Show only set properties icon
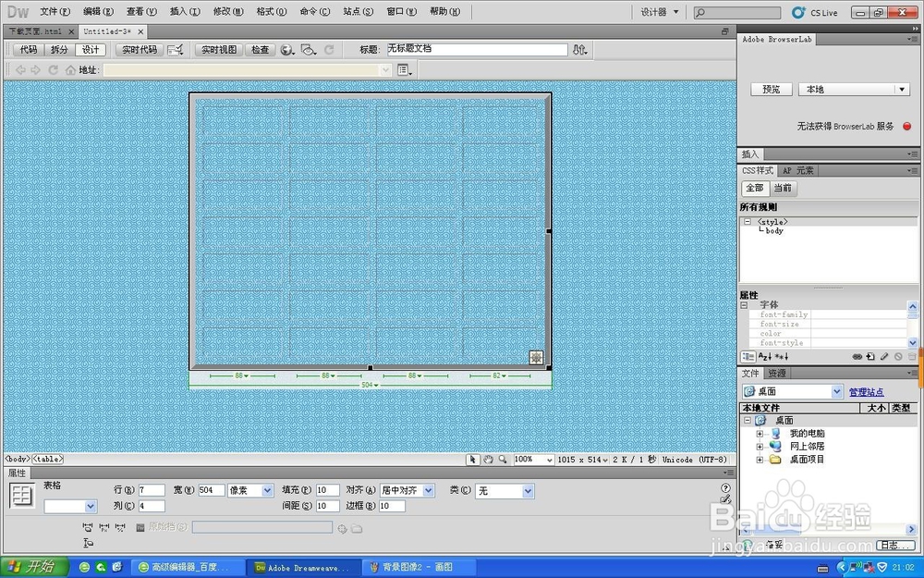The width and height of the screenshot is (924, 578). click(x=782, y=357)
